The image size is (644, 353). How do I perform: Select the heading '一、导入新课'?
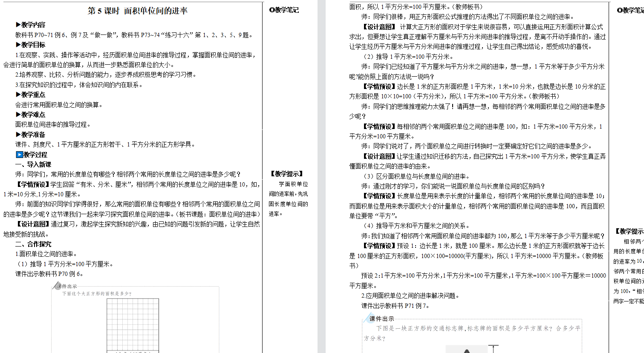click(x=33, y=164)
